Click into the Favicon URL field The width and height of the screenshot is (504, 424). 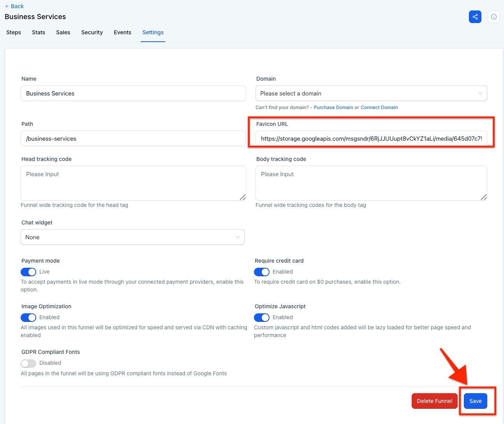click(371, 139)
